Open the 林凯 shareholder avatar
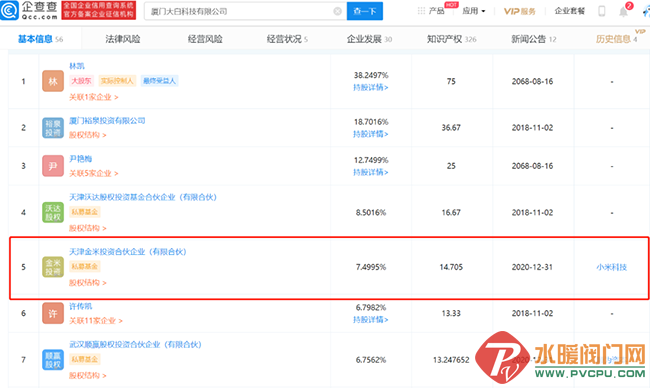Image resolution: width=650 pixels, height=388 pixels. (x=53, y=81)
